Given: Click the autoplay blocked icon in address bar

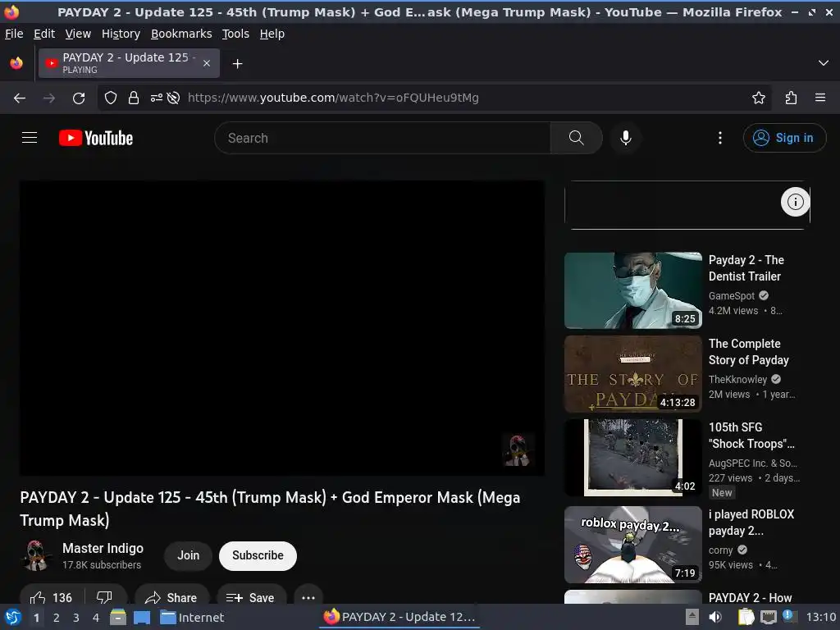Looking at the screenshot, I should click(173, 98).
